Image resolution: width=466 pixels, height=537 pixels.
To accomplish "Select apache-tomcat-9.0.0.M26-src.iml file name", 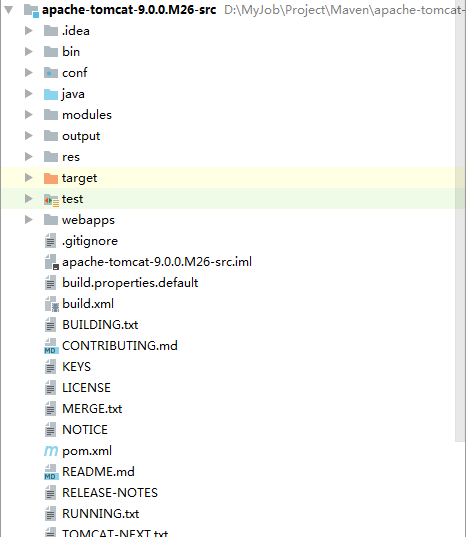I will [157, 262].
